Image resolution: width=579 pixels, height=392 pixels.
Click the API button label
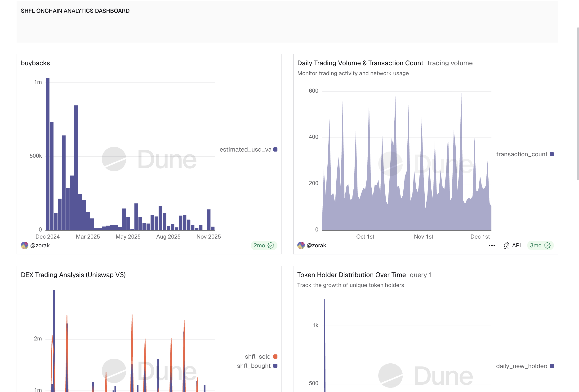pos(517,245)
